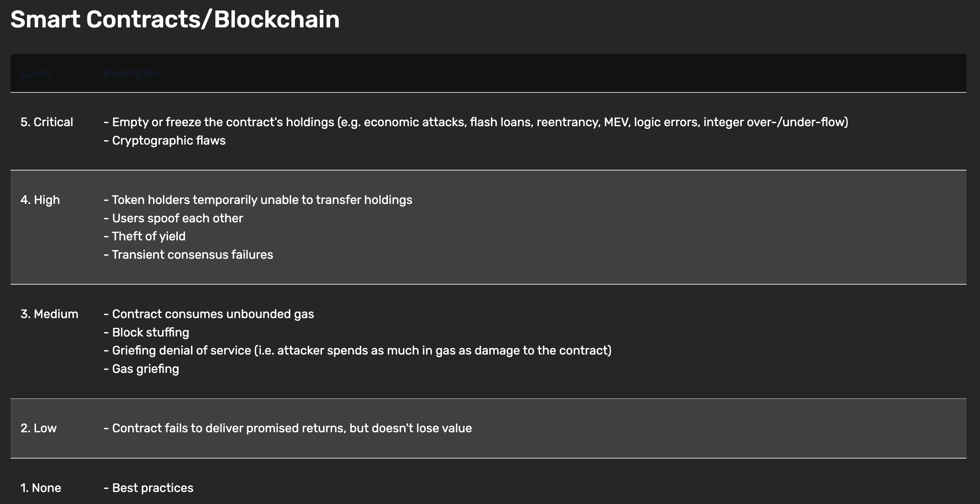This screenshot has width=980, height=504.
Task: Click the Best practices entry
Action: click(x=148, y=487)
